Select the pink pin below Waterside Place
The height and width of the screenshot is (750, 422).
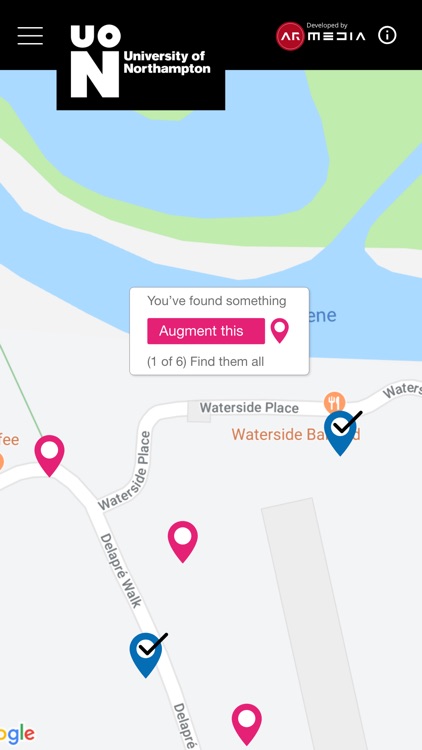[183, 541]
